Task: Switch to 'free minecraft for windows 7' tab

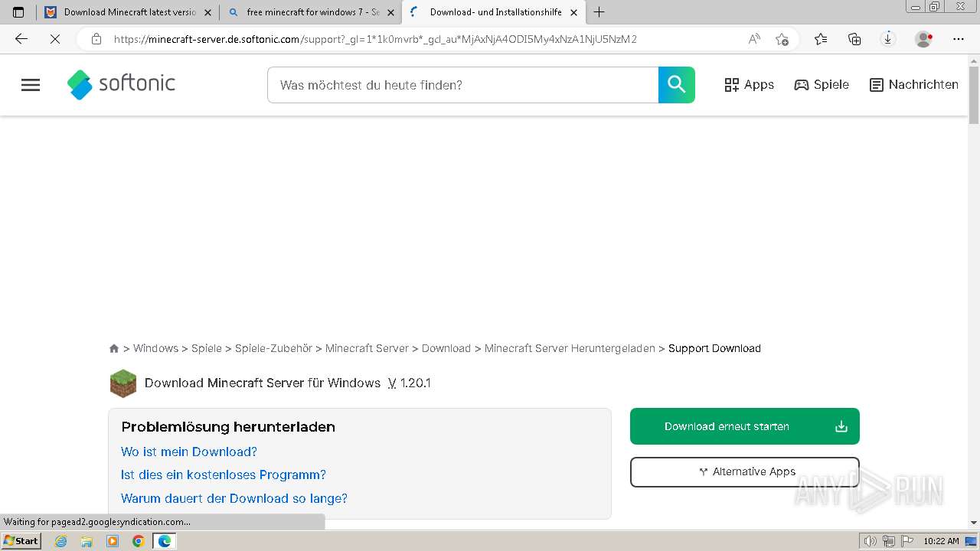Action: coord(310,12)
